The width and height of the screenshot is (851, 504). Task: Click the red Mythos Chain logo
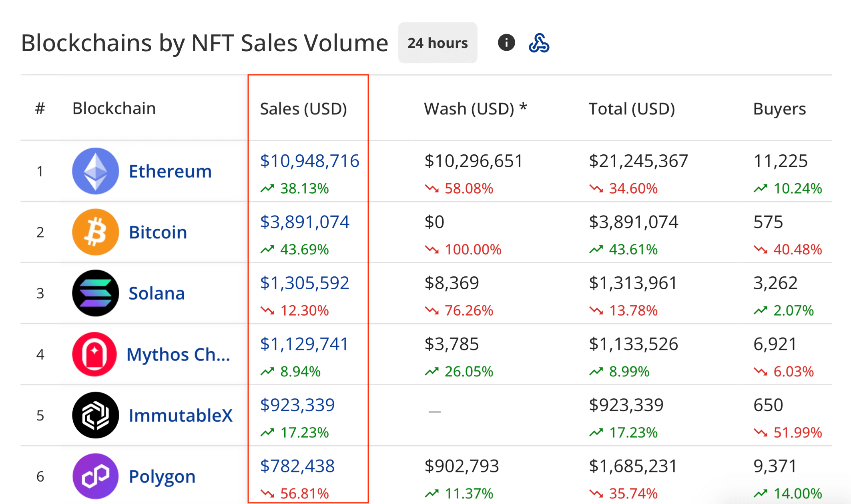94,354
